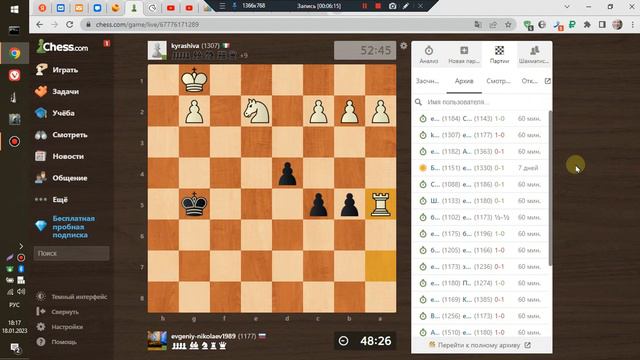This screenshot has width=640, height=360.
Task: Take screenshot with recorder camera icon
Action: pyautogui.click(x=392, y=6)
